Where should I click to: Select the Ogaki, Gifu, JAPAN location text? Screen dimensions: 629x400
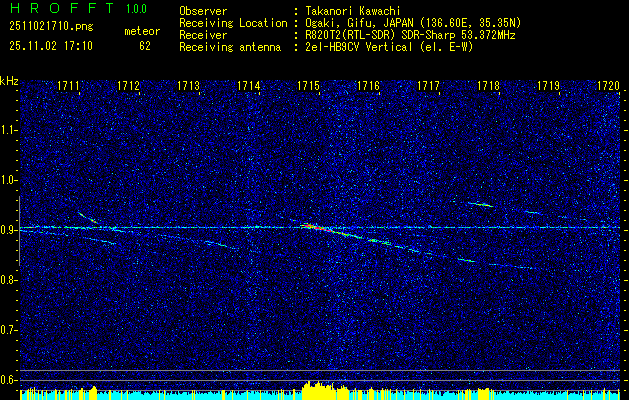pos(413,23)
